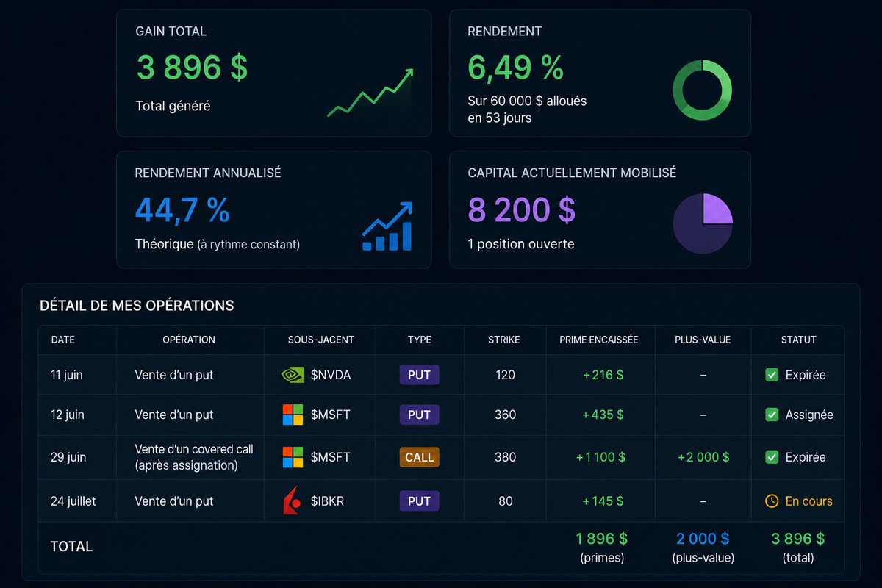The image size is (882, 588).
Task: Click the $MSFT ticker in the covered call row
Action: (331, 457)
